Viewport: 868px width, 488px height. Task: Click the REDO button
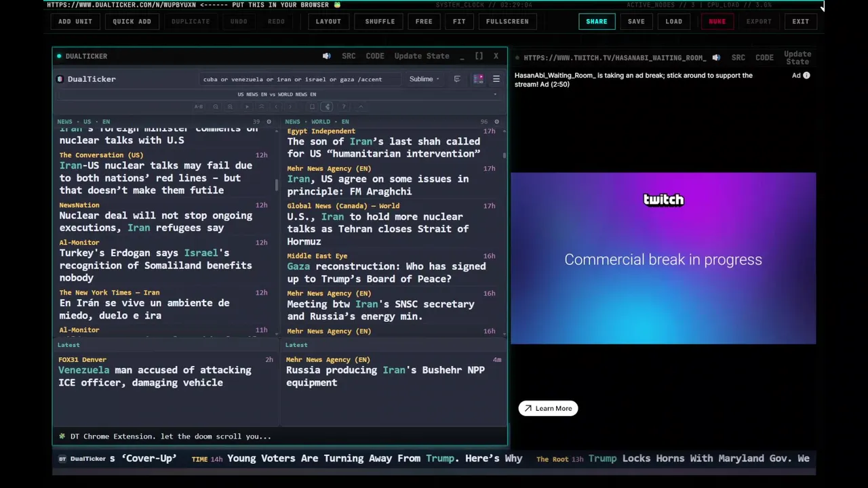276,21
